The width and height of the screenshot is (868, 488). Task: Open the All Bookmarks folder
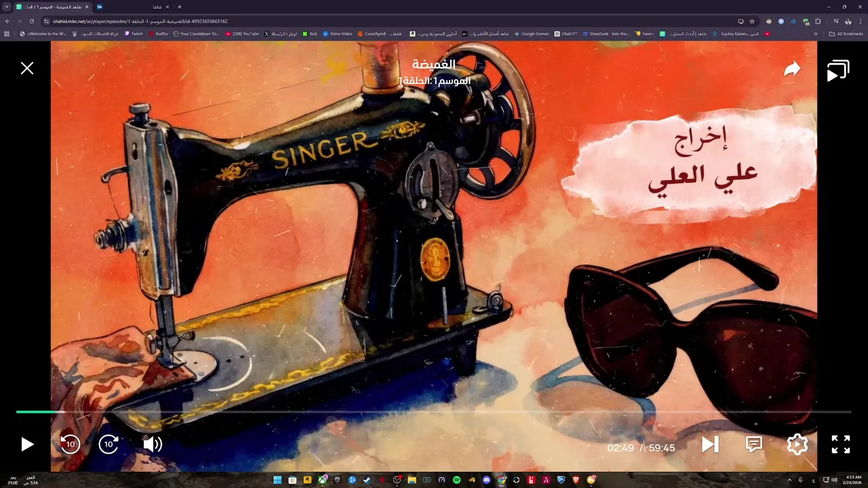pos(846,34)
